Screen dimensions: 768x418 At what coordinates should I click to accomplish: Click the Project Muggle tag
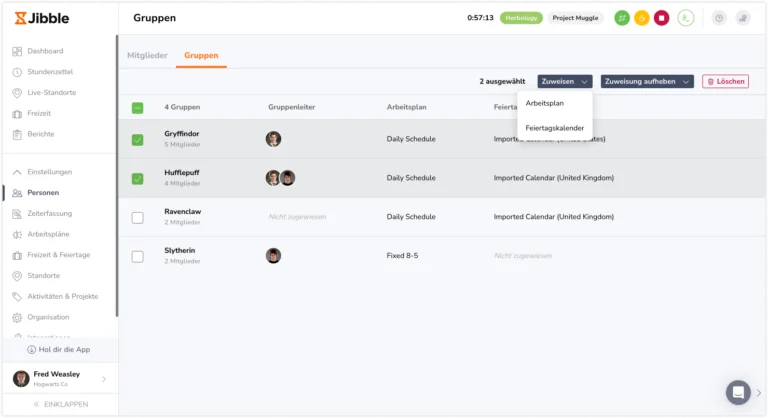[575, 18]
